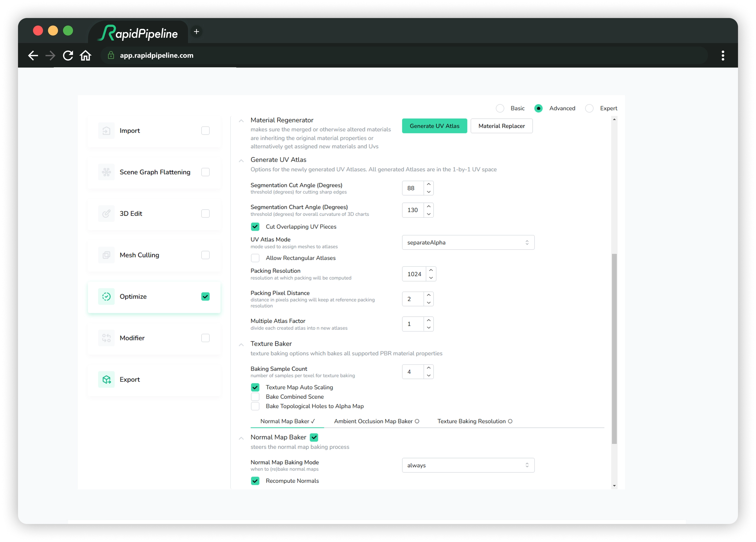Viewport: 756px width, 542px height.
Task: Increase Segmentation Cut Angle with up arrow
Action: [x=429, y=185]
